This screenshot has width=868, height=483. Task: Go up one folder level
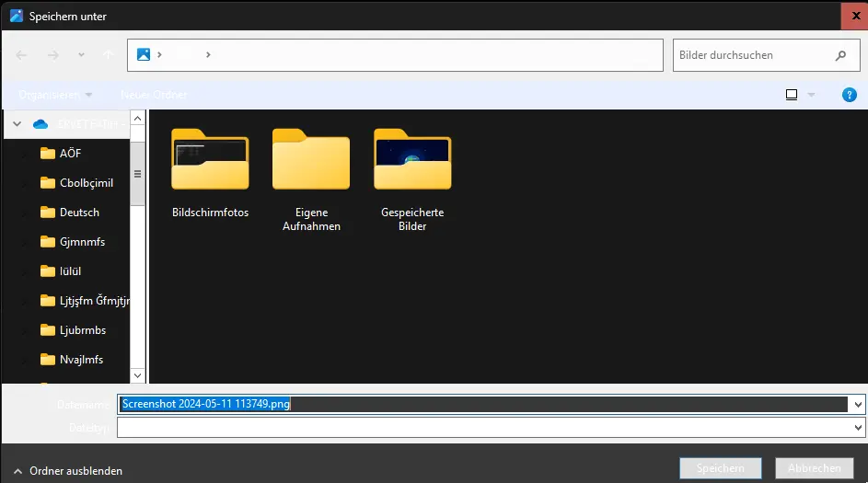tap(109, 55)
